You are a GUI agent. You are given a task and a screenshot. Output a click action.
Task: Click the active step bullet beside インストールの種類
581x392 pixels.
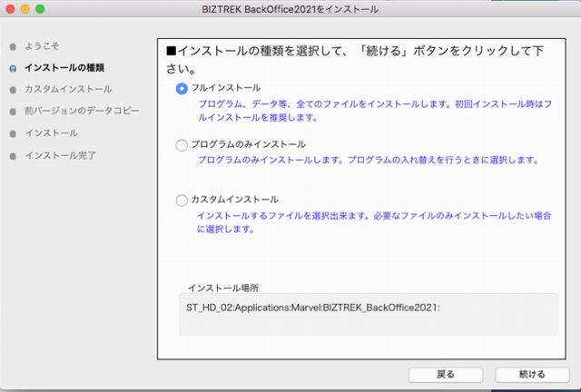click(x=13, y=69)
